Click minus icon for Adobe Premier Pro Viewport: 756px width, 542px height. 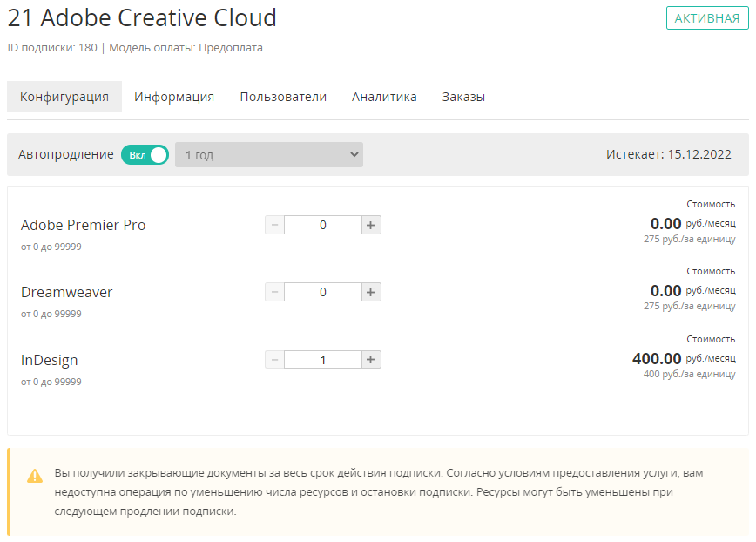point(274,225)
